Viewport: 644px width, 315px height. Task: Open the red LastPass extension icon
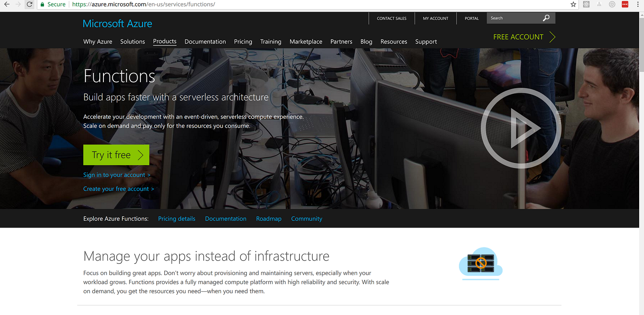(x=625, y=4)
